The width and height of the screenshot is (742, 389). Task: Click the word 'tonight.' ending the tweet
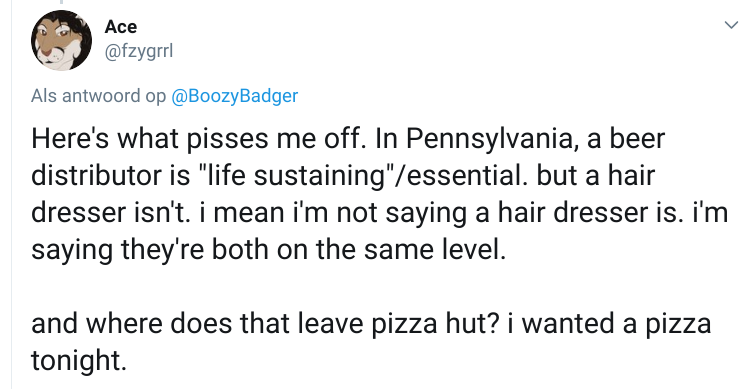(79, 361)
